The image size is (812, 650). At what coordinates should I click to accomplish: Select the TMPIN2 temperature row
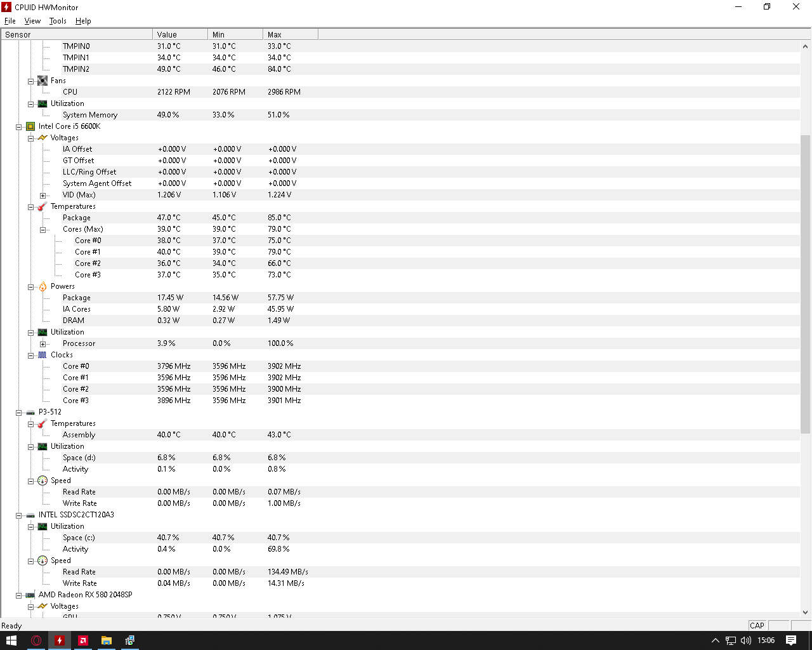[400, 69]
